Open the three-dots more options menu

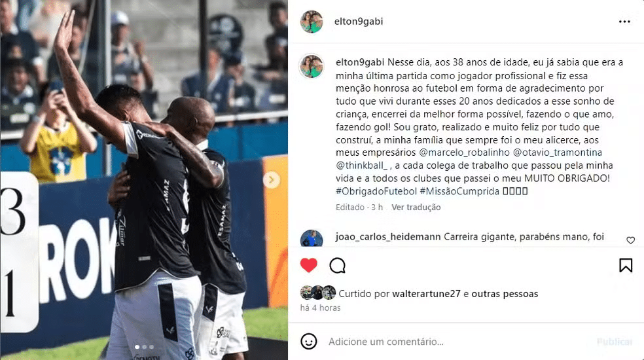click(x=624, y=22)
